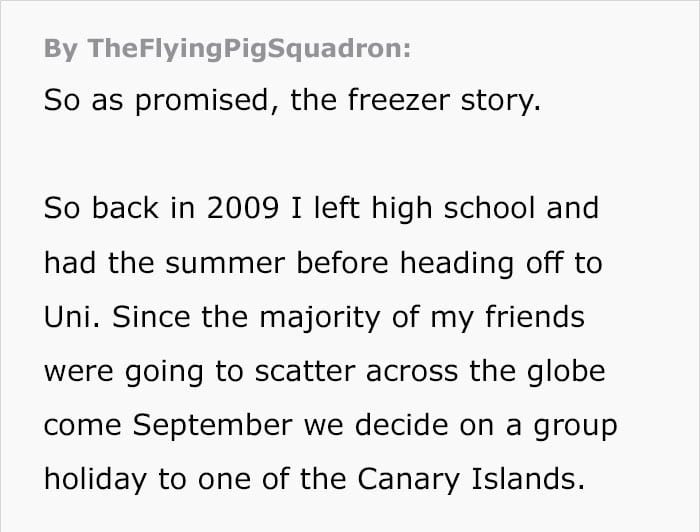Click the word "group"
Image resolution: width=700 pixels, height=532 pixels.
[x=575, y=427]
